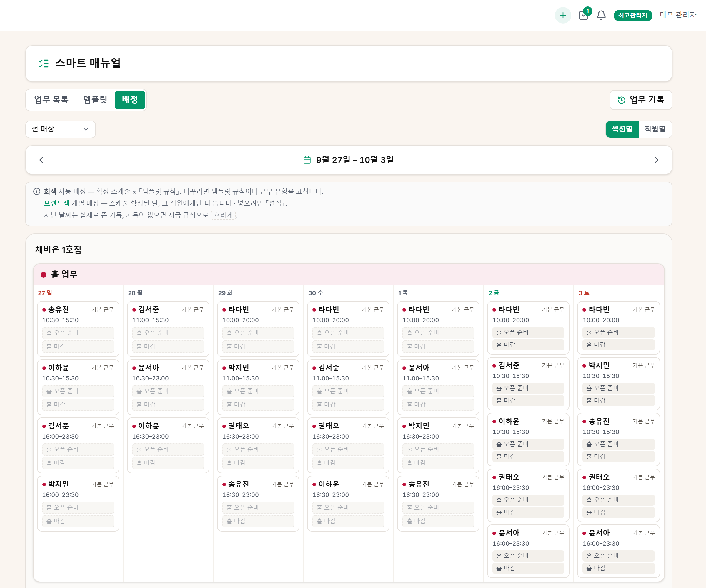Open the 업무 목록 tab

[51, 100]
